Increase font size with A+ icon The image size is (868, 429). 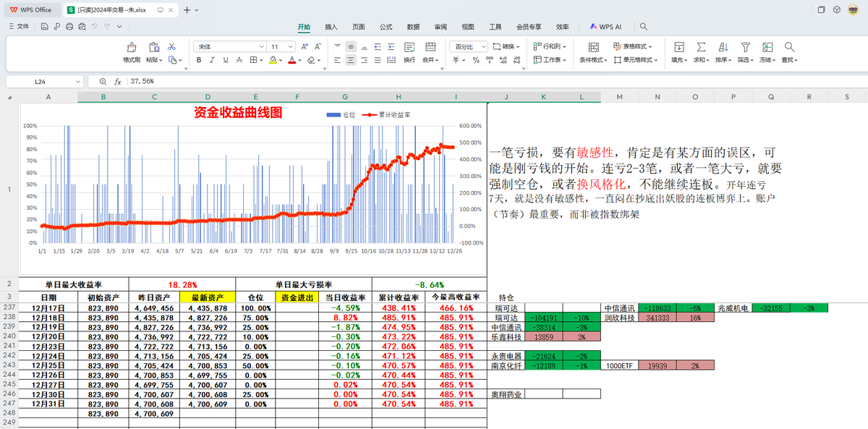305,46
